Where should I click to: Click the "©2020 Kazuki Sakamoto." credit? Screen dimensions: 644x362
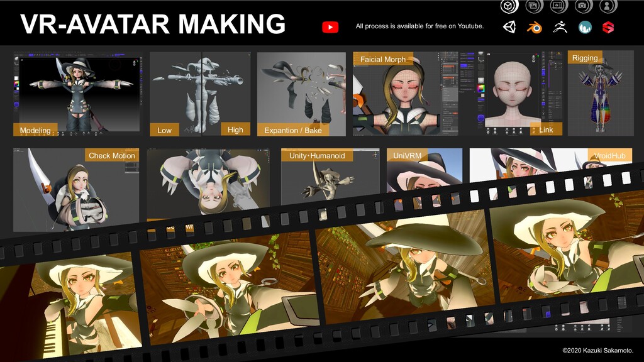pos(597,350)
